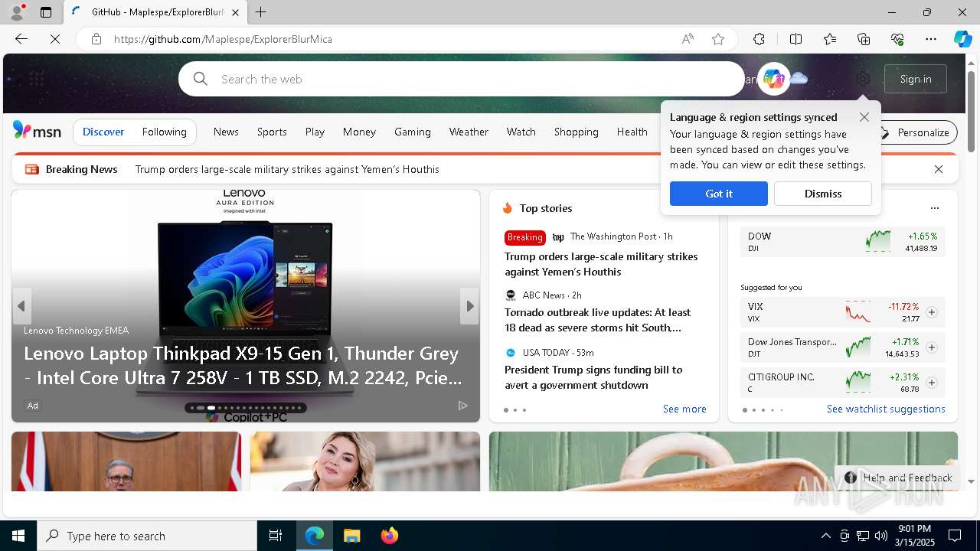Image resolution: width=980 pixels, height=551 pixels.
Task: Click the browser back arrow
Action: [21, 39]
